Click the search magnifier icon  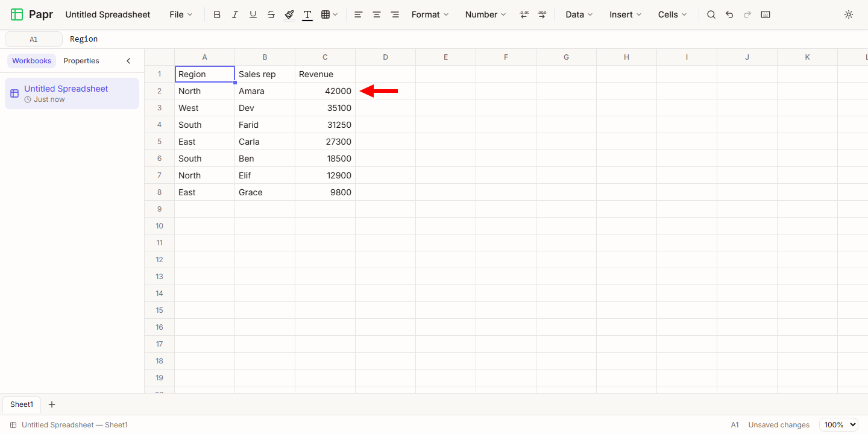tap(711, 14)
